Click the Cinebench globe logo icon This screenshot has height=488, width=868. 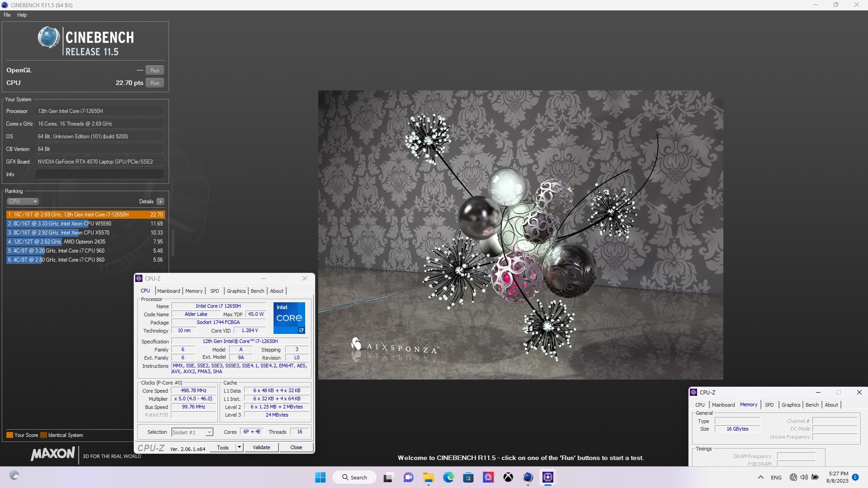(x=48, y=38)
